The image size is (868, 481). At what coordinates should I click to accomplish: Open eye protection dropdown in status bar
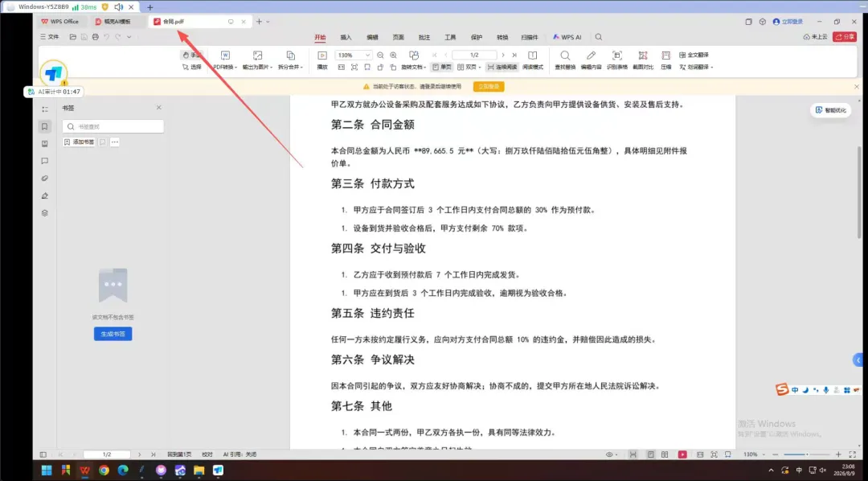(x=612, y=454)
